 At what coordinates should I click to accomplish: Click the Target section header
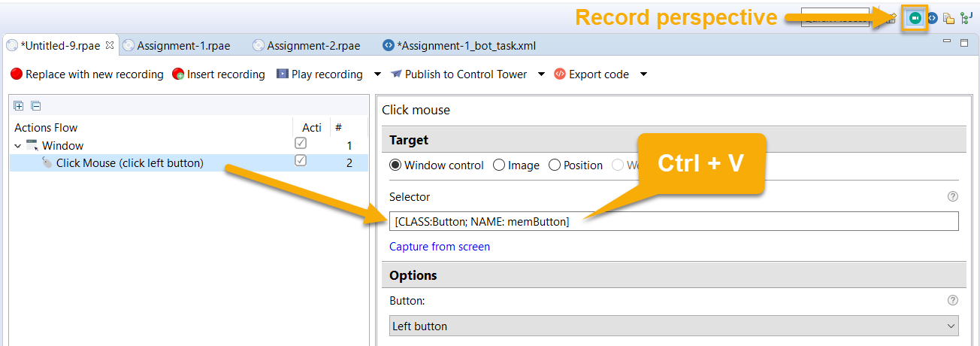click(x=674, y=140)
